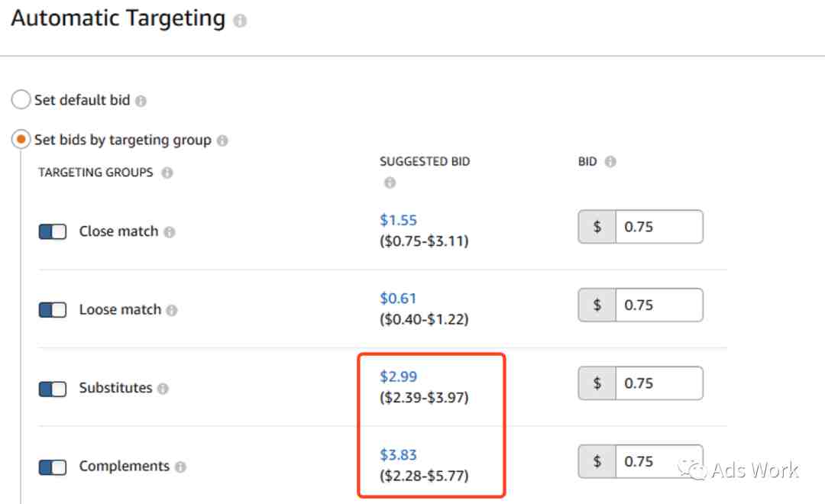Click the Loose match bid input field

658,305
